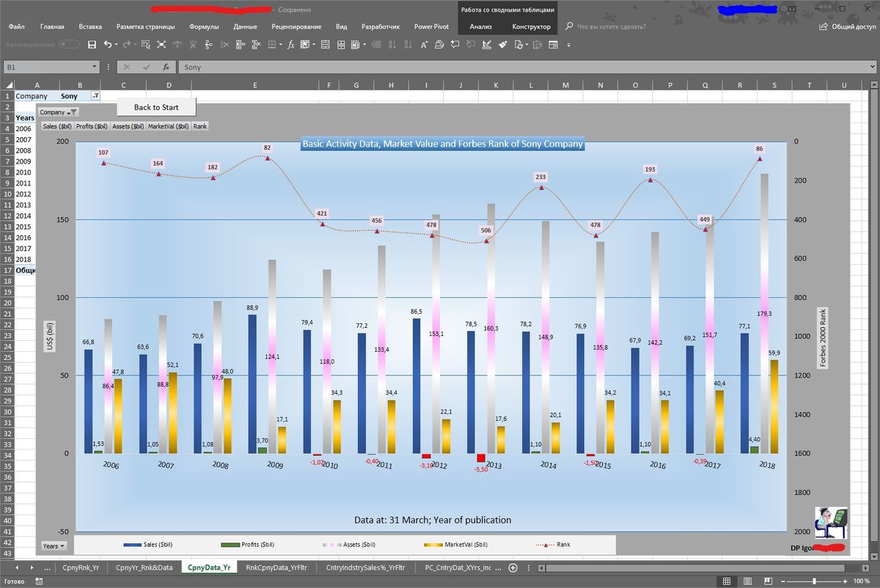Click the zoom slider in status bar
Viewport: 880px width, 588px height.
tap(815, 581)
